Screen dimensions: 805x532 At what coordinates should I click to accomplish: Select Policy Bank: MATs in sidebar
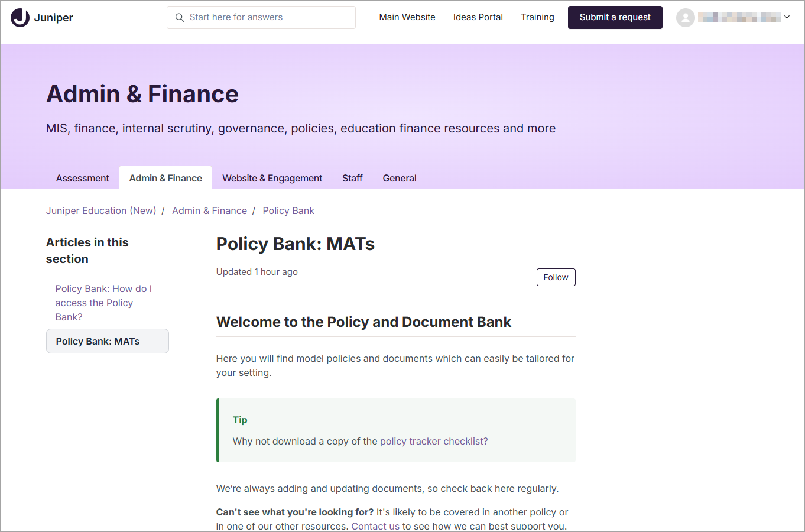108,341
